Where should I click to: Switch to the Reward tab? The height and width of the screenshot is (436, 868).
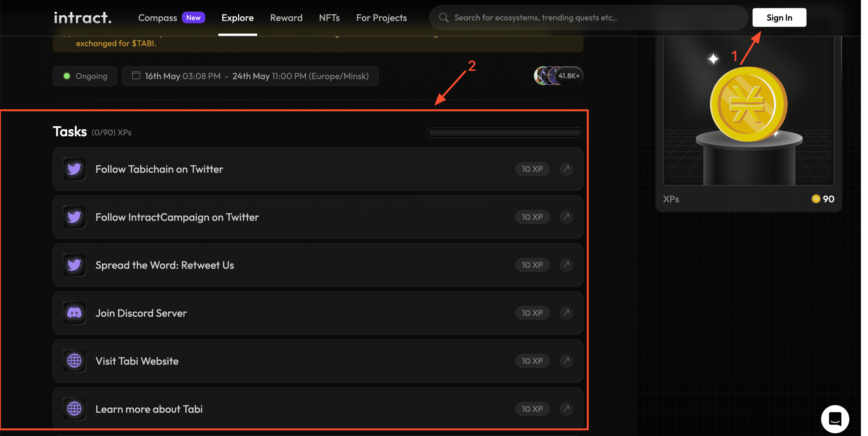(286, 18)
